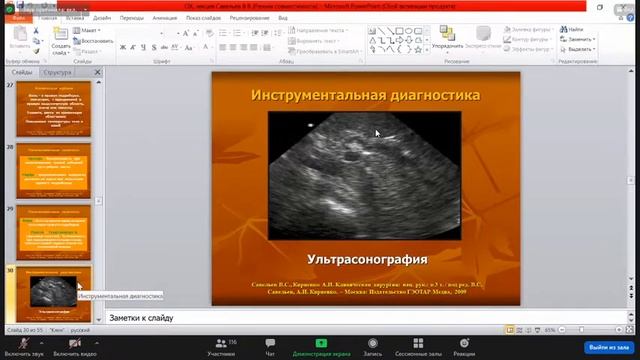640x360 pixels.
Task: Select the rectangle shape in gallery
Action: pyautogui.click(x=400, y=31)
